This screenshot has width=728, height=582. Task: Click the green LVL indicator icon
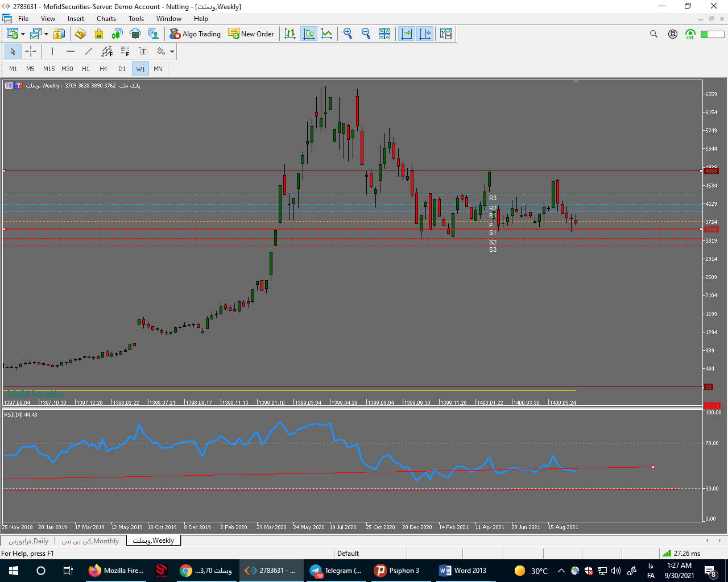pos(690,34)
